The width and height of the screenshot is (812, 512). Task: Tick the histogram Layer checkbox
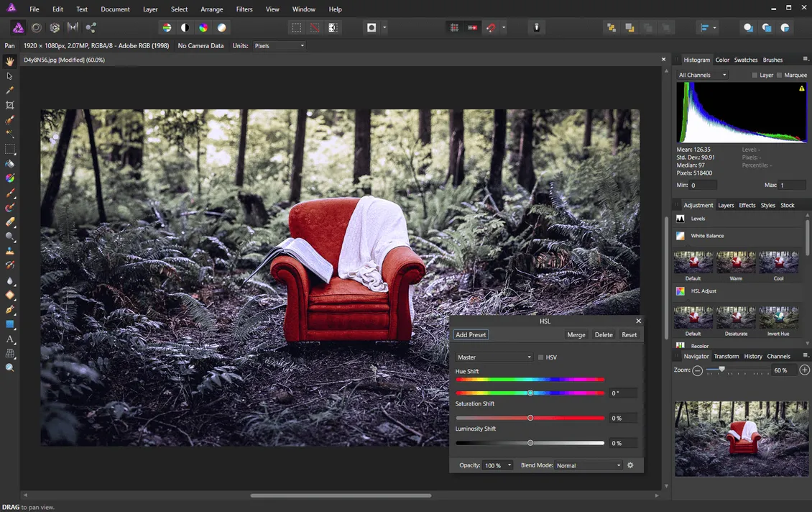click(x=755, y=76)
